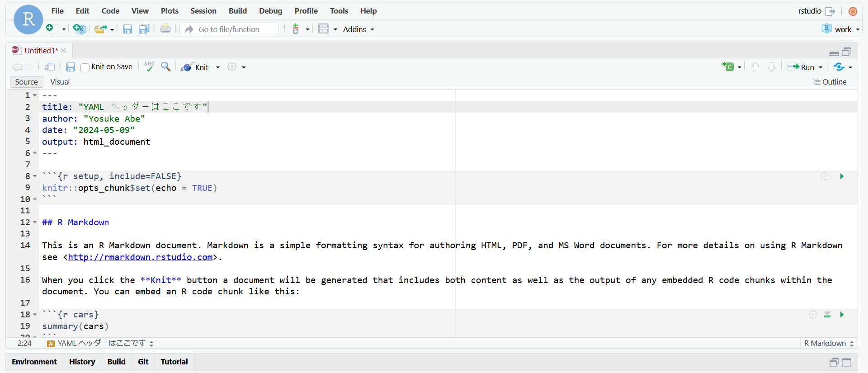
Task: Click the Print document icon
Action: coord(165,29)
